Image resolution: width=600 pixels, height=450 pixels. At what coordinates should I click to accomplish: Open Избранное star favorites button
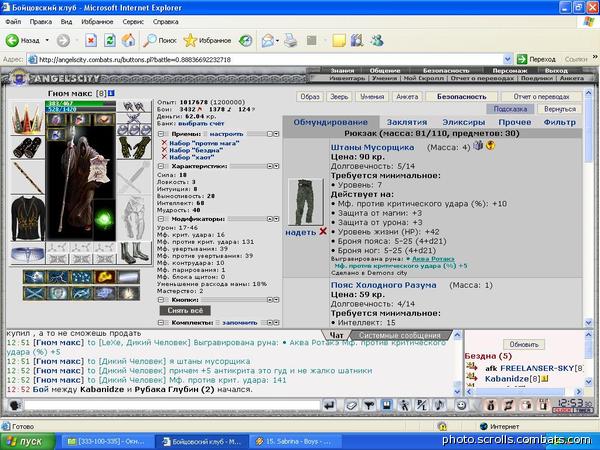[x=207, y=40]
